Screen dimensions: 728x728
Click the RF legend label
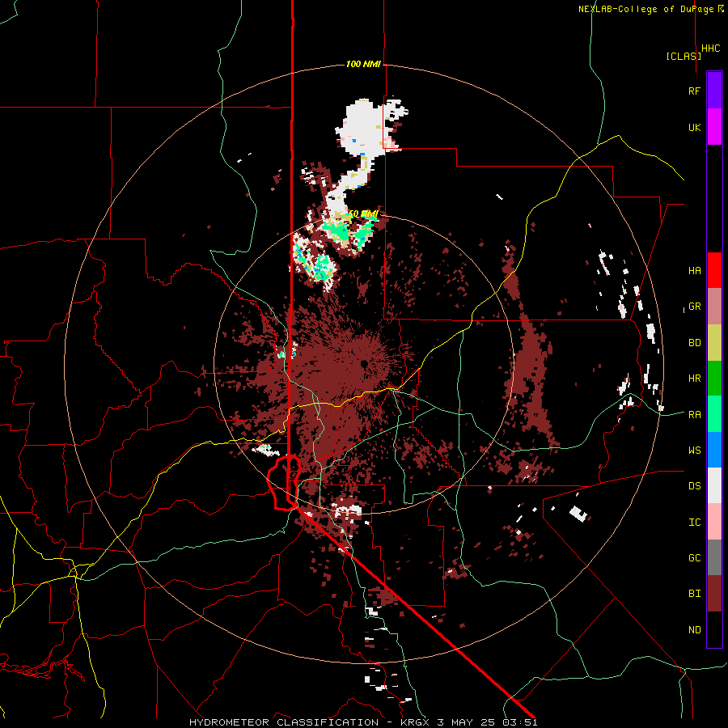click(x=694, y=91)
